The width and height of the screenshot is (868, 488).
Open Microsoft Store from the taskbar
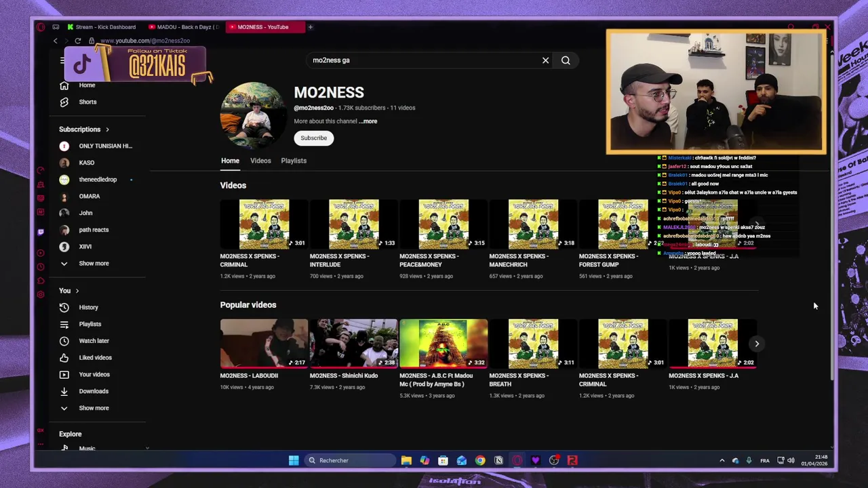(x=443, y=460)
